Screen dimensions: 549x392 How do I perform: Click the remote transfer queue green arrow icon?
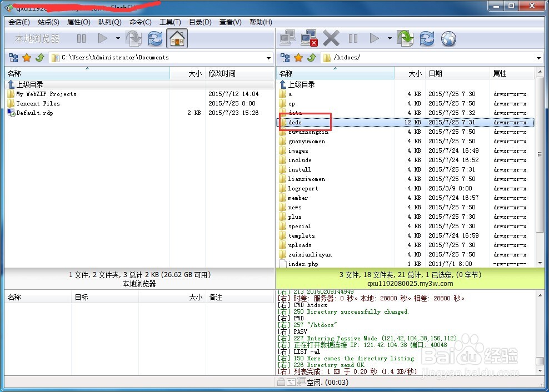(x=405, y=38)
